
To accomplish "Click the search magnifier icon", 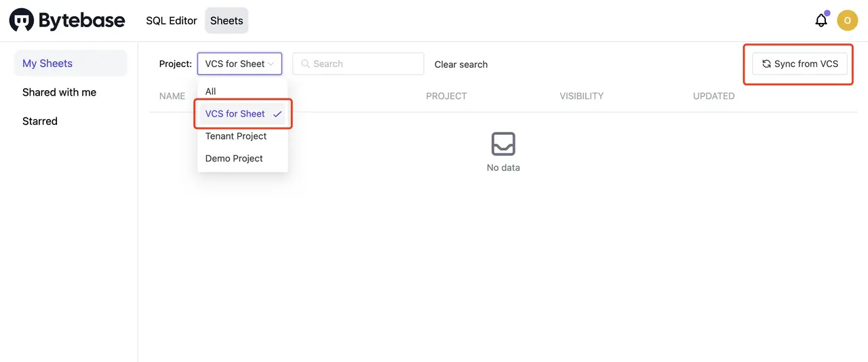I will (305, 64).
